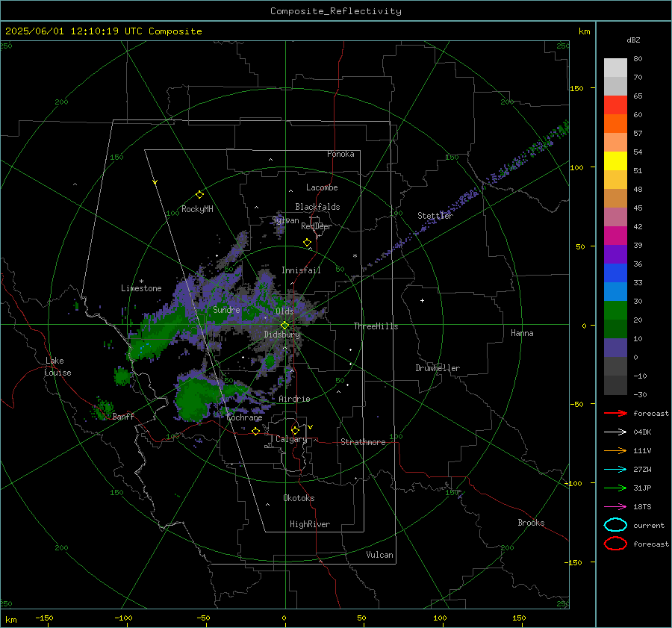Click the Ponoka city label
Viewport: 672px width, 628px height.
340,154
